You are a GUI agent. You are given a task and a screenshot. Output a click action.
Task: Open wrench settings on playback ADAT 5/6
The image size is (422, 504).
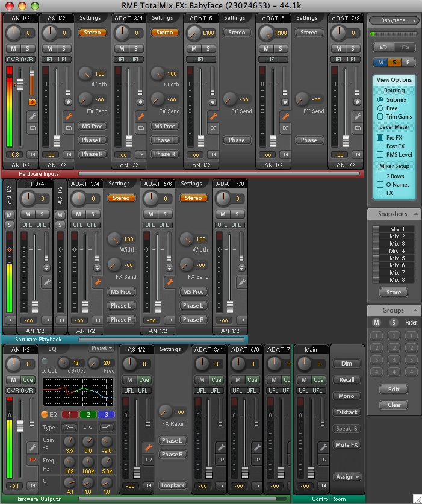(170, 282)
